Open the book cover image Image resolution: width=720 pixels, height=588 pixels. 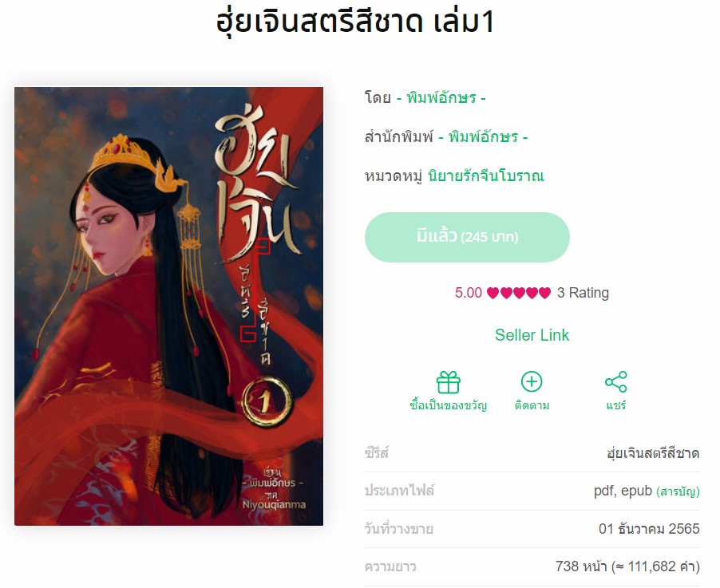click(x=168, y=306)
